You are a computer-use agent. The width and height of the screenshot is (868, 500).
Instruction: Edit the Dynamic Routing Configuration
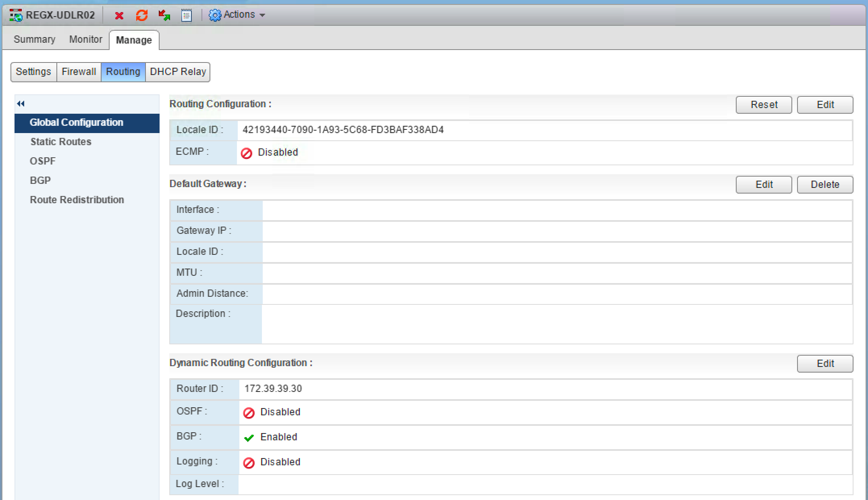[x=824, y=364]
